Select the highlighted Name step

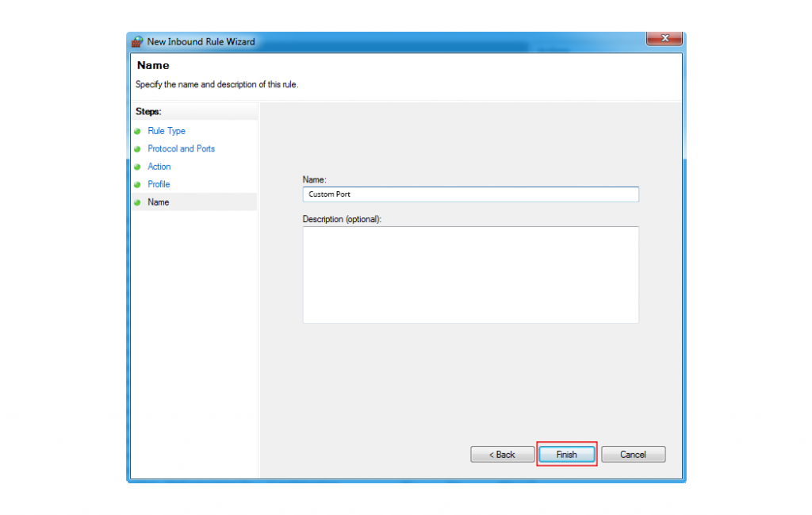[x=158, y=202]
